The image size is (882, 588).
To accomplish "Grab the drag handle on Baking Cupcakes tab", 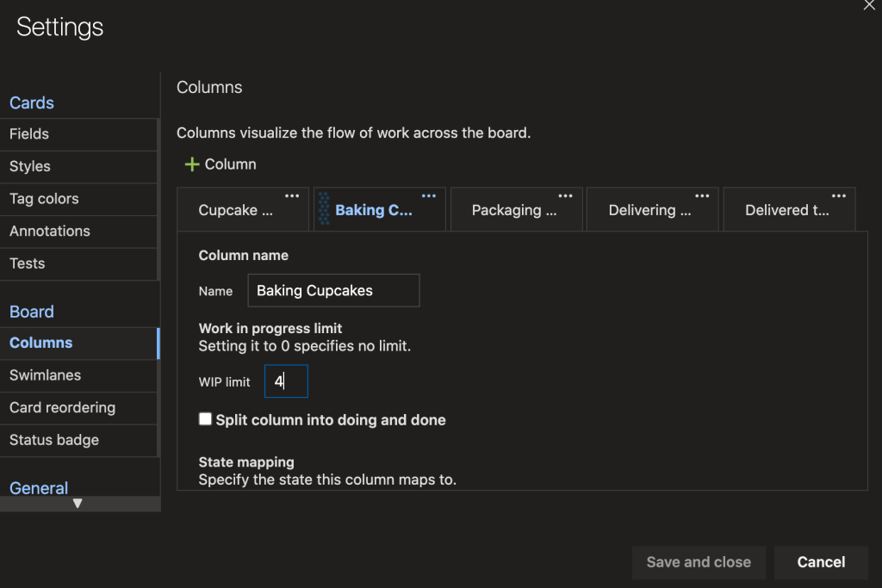I will (324, 210).
